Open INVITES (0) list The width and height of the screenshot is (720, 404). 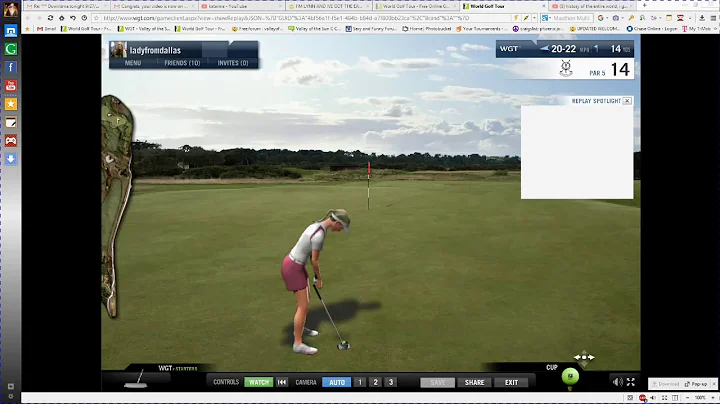(x=233, y=63)
